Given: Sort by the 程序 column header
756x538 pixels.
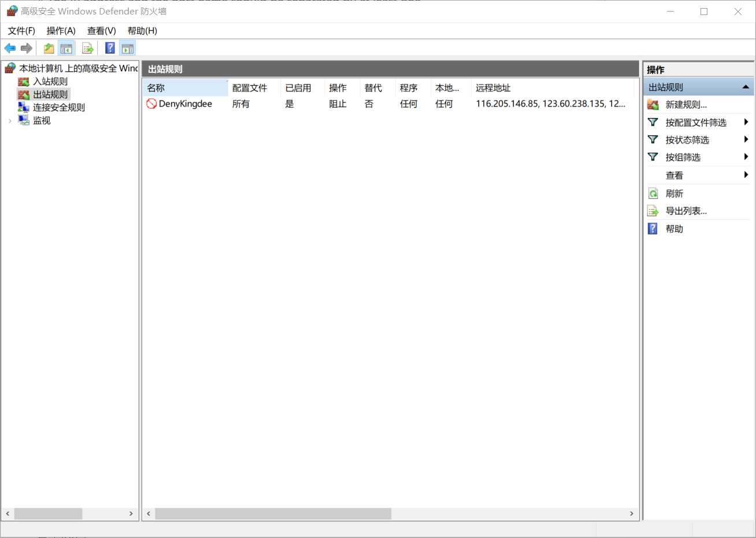Looking at the screenshot, I should 413,87.
